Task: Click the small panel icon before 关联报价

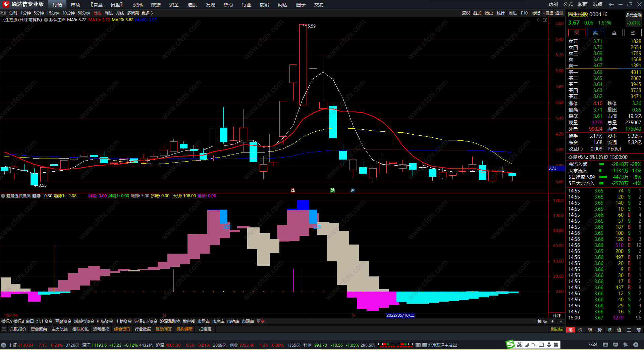Action: click(4, 329)
